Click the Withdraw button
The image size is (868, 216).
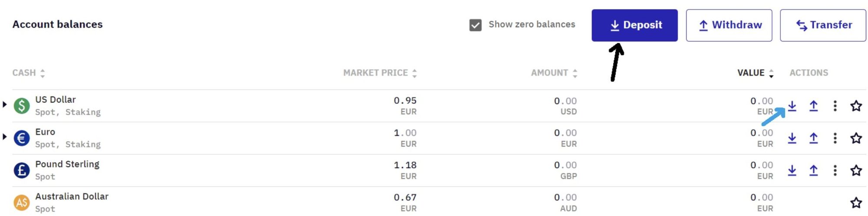(x=729, y=25)
